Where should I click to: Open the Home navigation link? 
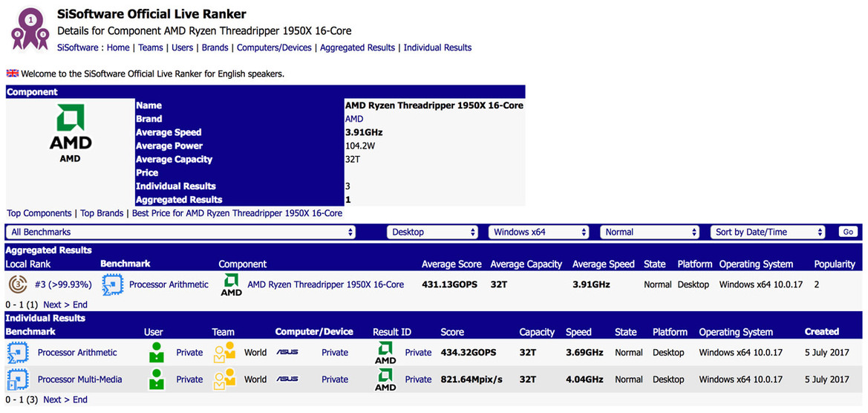pyautogui.click(x=118, y=48)
